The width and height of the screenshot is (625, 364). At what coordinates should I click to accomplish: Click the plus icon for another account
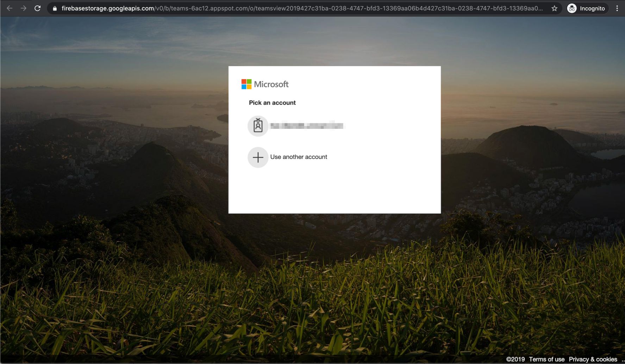(x=258, y=157)
